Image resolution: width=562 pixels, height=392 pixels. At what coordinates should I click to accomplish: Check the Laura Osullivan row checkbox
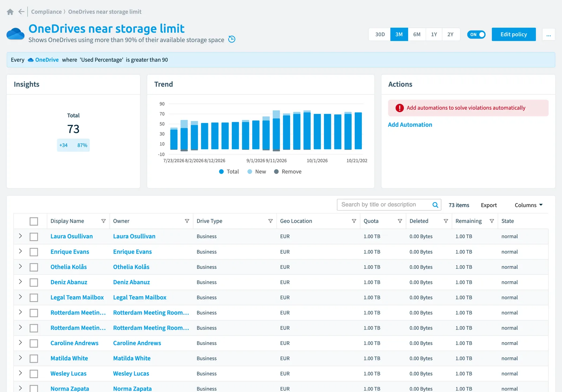pos(34,237)
